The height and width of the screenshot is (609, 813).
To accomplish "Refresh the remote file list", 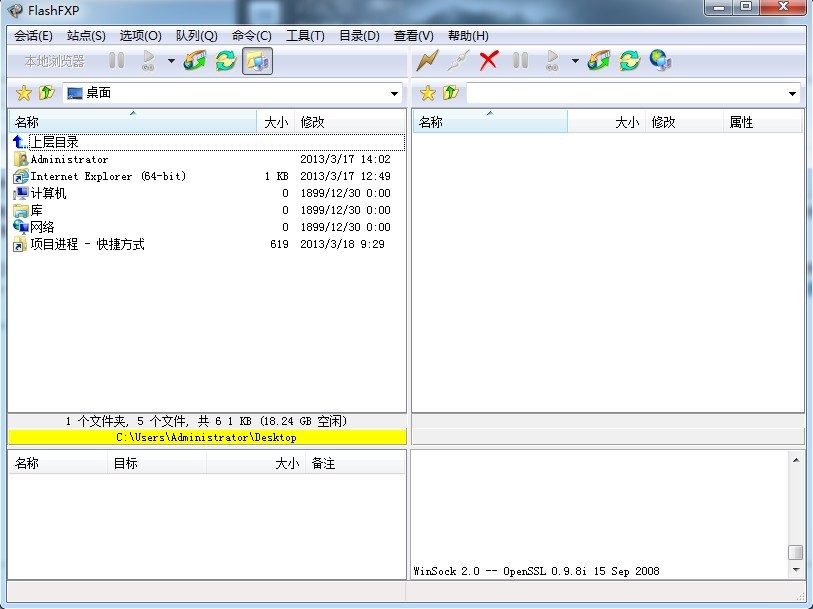I will (629, 61).
